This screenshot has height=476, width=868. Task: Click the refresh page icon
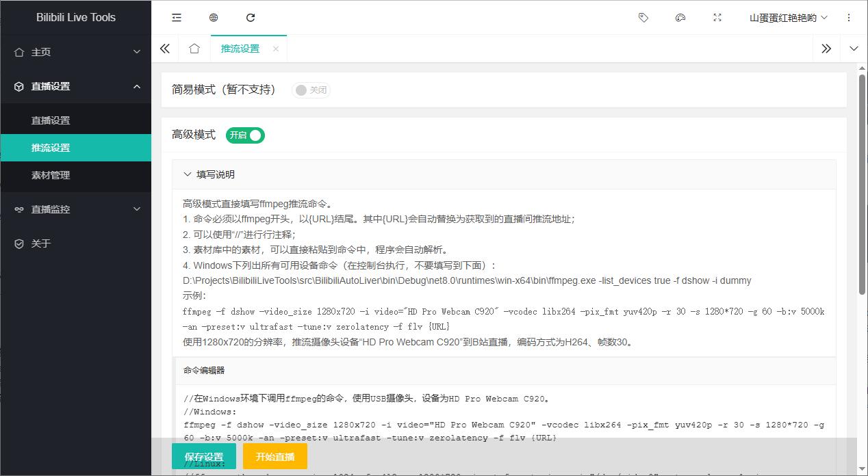pos(251,18)
